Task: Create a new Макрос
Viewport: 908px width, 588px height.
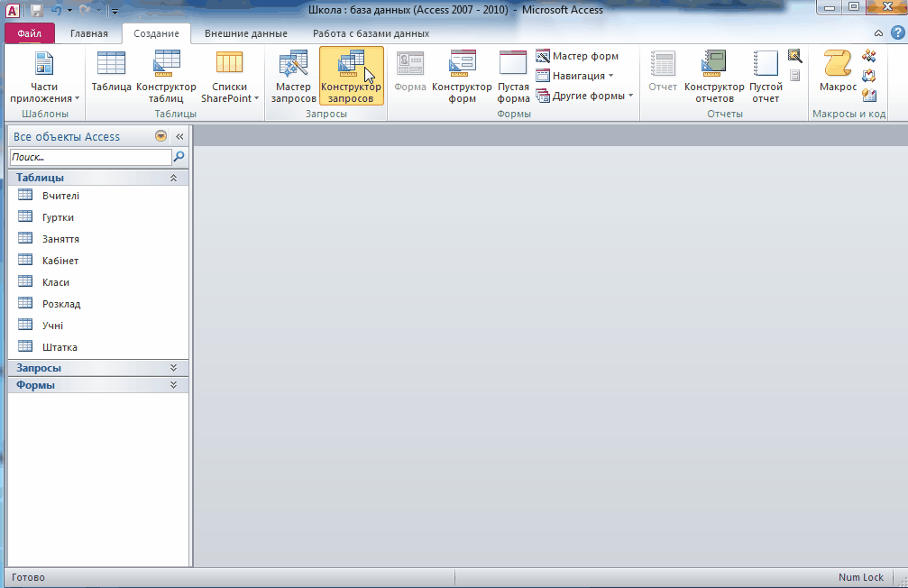Action: [838, 70]
